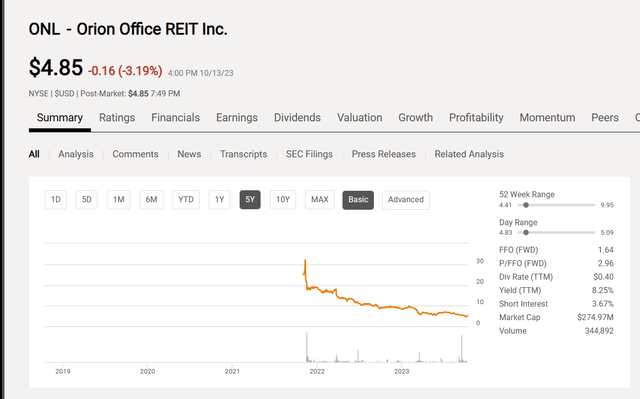Image resolution: width=640 pixels, height=399 pixels.
Task: Click the $4.85 stock price
Action: (56, 67)
